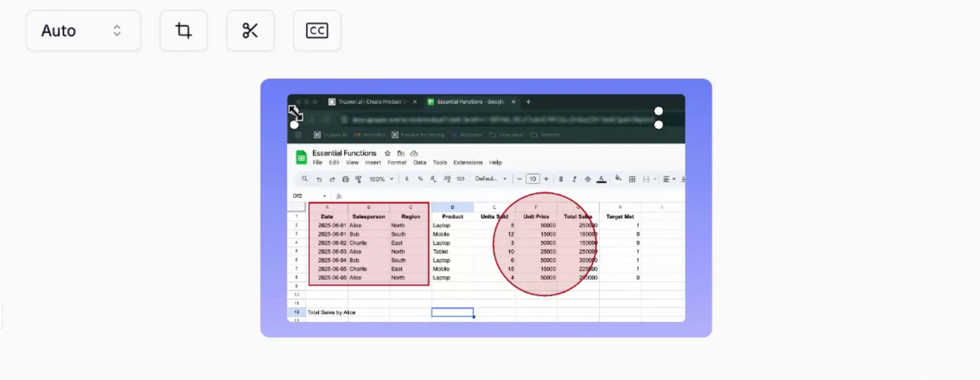Open the Edit menu
The image size is (980, 380).
(334, 163)
